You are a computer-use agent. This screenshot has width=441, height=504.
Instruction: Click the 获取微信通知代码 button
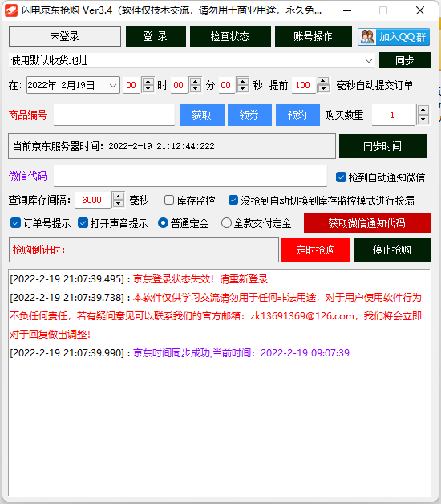pyautogui.click(x=367, y=223)
